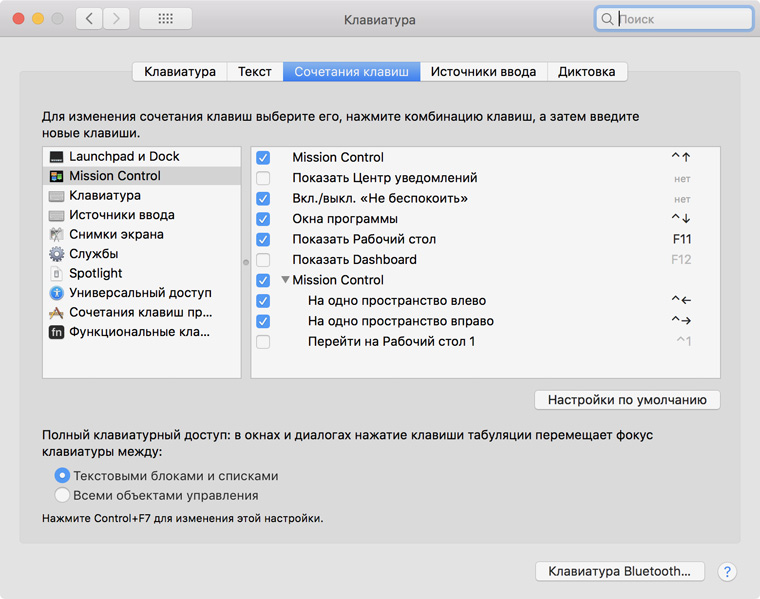
Task: Enable the Показать Dashboard checkbox
Action: tap(263, 260)
